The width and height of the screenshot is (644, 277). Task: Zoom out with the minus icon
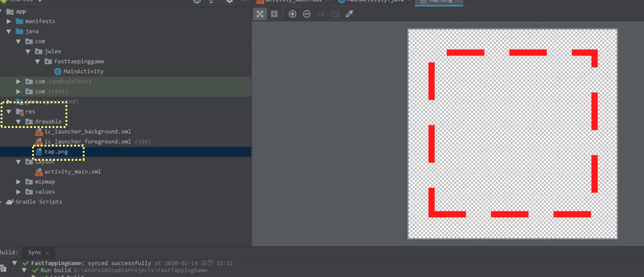click(307, 14)
